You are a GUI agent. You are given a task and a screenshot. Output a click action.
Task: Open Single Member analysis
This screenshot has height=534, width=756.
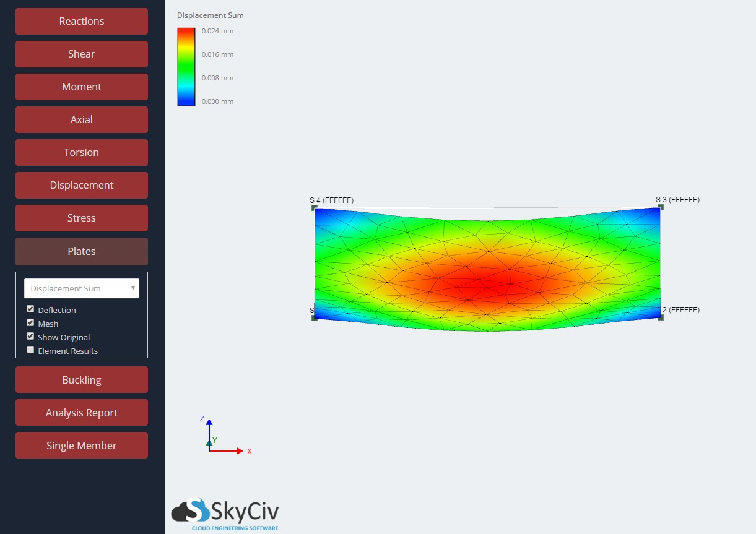82,446
